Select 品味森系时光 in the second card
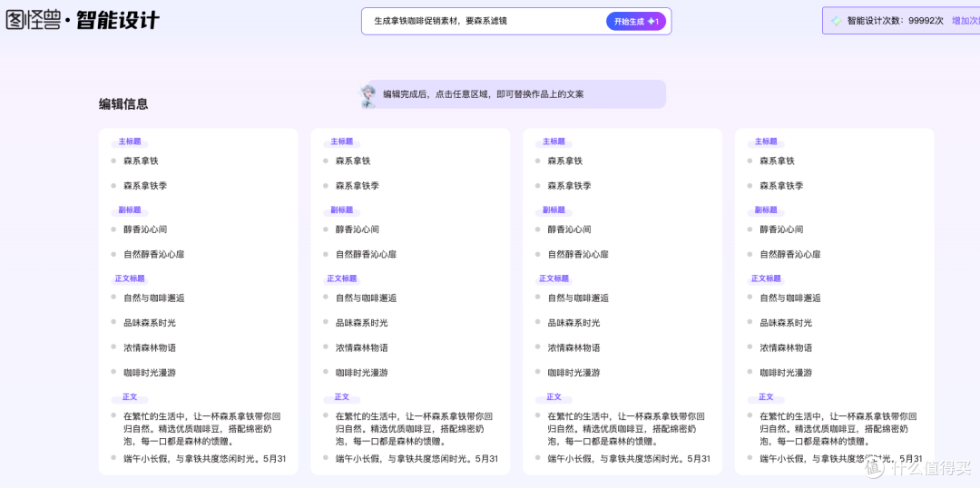 [x=361, y=323]
